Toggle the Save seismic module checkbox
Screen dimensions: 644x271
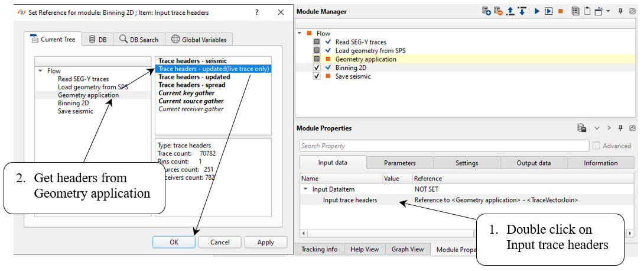coord(317,76)
